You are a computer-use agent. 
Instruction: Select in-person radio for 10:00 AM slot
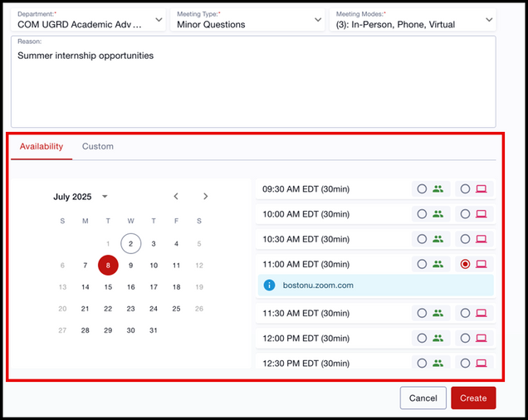point(422,214)
